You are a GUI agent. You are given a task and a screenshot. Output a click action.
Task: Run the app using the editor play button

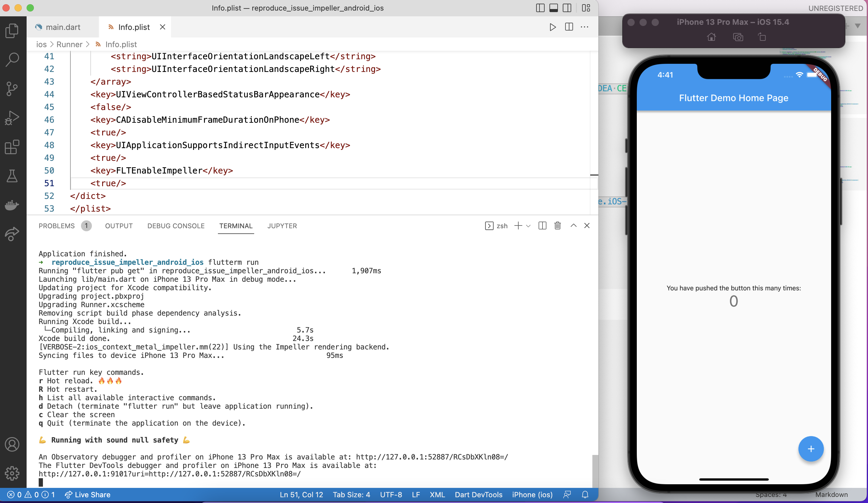tap(553, 27)
